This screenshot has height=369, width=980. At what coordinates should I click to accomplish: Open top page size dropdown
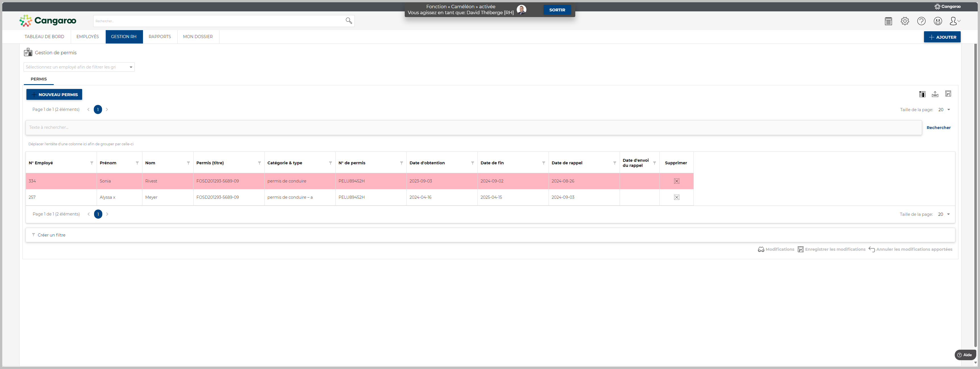[948, 110]
